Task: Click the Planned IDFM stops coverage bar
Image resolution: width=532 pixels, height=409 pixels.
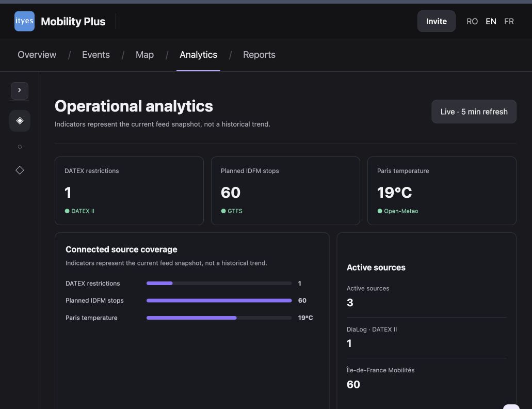Action: coord(219,301)
